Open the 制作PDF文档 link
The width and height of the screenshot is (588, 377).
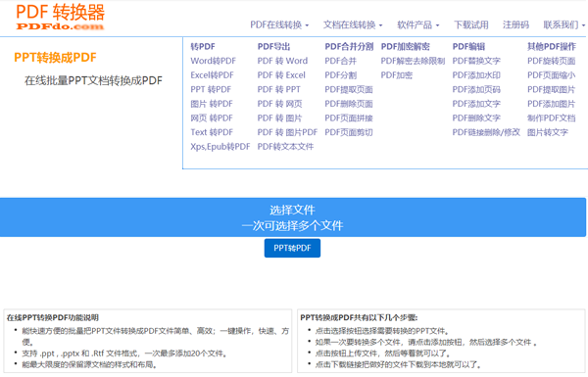551,118
